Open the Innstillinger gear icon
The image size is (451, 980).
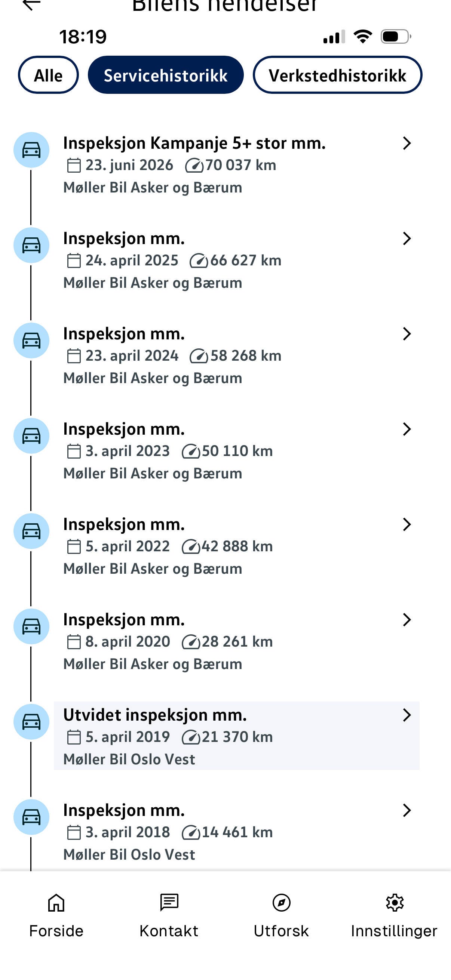[394, 902]
